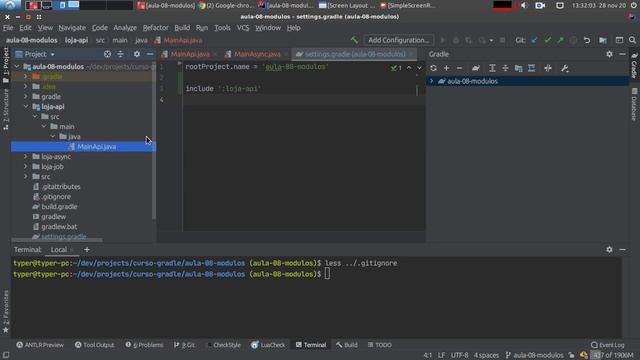Open the TODO tool window
The height and width of the screenshot is (360, 640).
coord(380,345)
